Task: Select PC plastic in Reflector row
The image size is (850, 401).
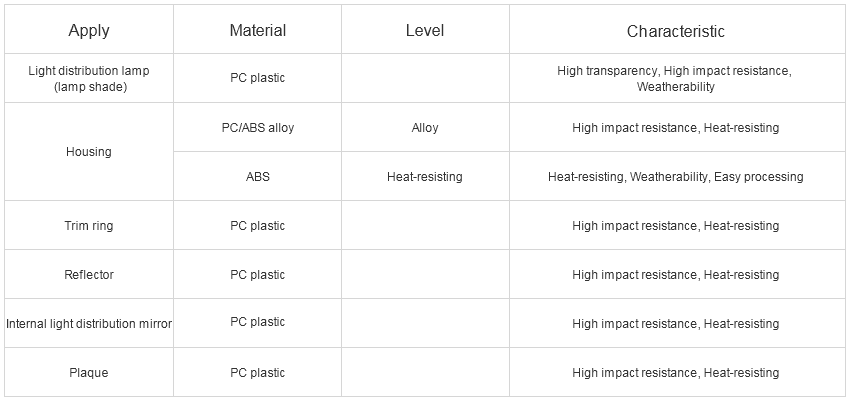Action: click(x=257, y=275)
